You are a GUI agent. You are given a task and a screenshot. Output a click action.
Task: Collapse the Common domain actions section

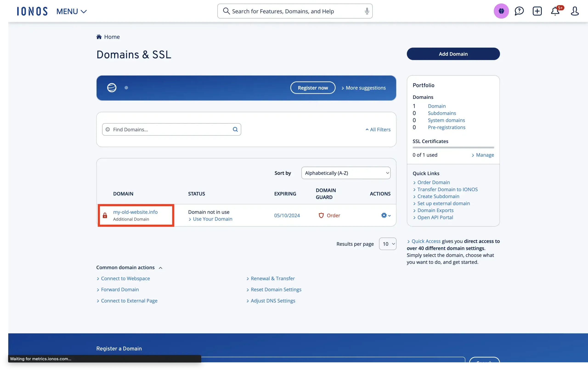[161, 267]
